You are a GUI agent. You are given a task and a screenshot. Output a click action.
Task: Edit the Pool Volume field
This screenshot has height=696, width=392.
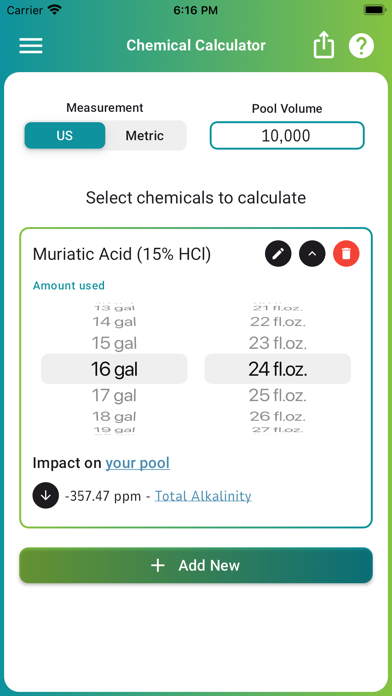pyautogui.click(x=287, y=135)
